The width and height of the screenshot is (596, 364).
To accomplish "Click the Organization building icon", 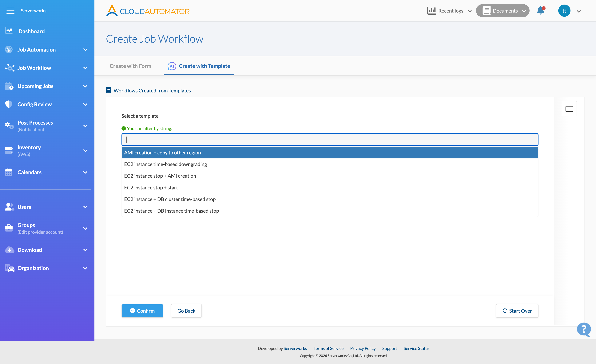I will tap(10, 268).
